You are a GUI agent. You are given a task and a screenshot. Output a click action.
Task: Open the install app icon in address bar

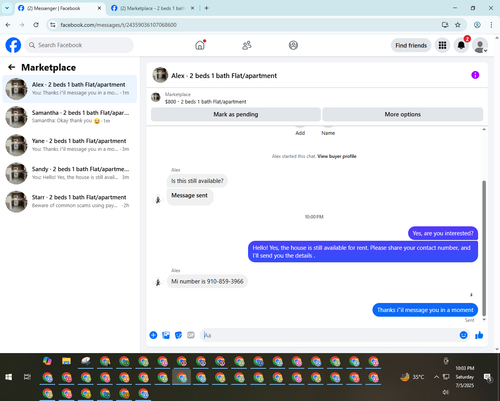445,25
